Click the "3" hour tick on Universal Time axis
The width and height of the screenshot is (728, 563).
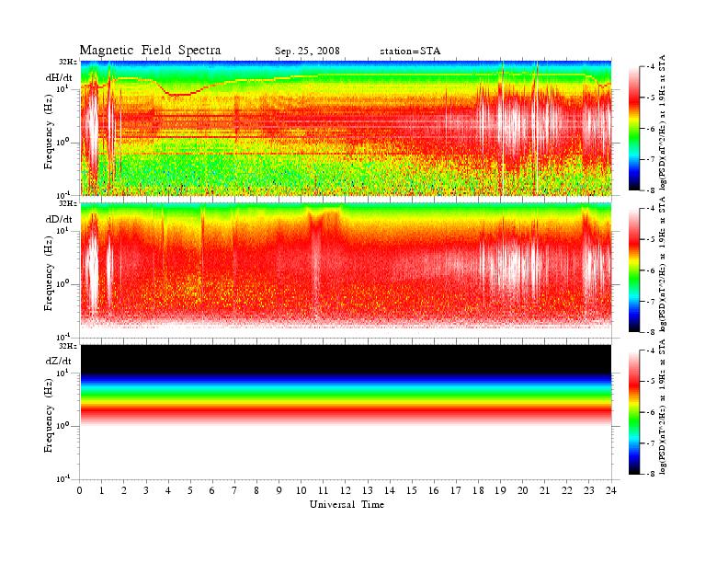(146, 490)
